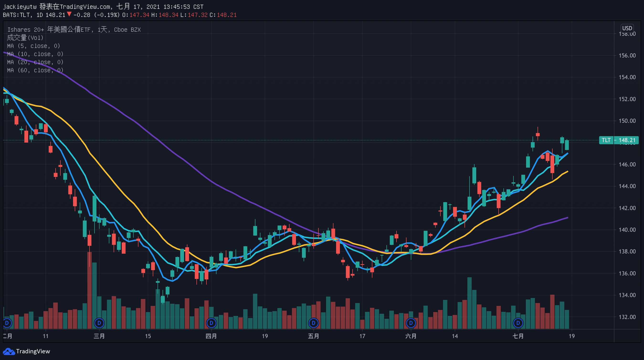Click the TradingView text link at the bottom
Viewport: 644px width, 360px height.
point(33,351)
